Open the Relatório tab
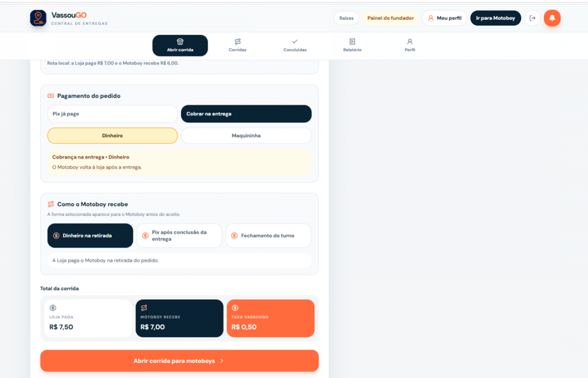The width and height of the screenshot is (588, 378). (x=352, y=46)
